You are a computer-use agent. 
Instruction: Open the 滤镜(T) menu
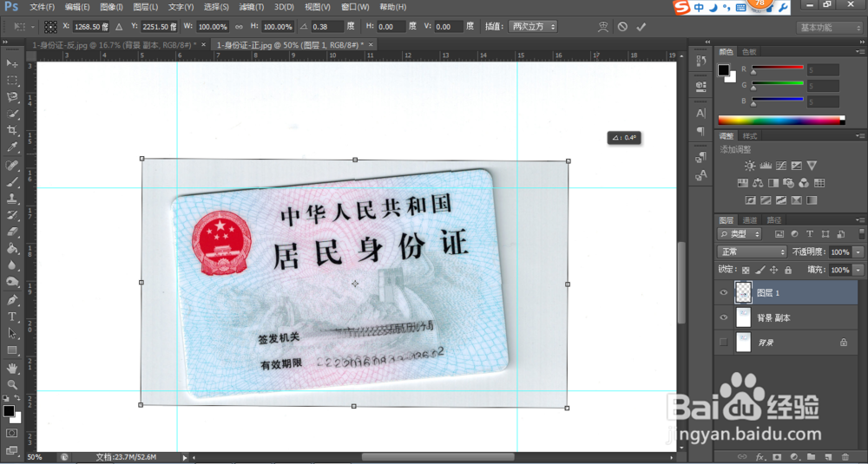pos(252,7)
